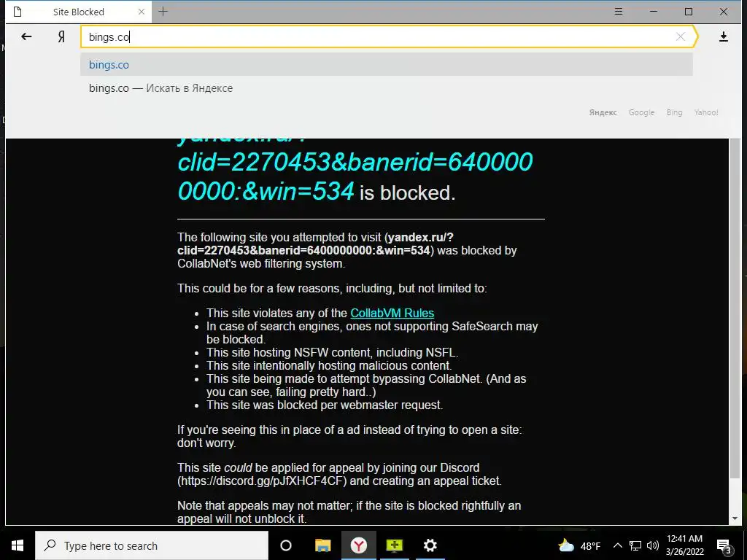747x560 pixels.
Task: Open Cortana circle icon on taskbar
Action: pos(286,545)
